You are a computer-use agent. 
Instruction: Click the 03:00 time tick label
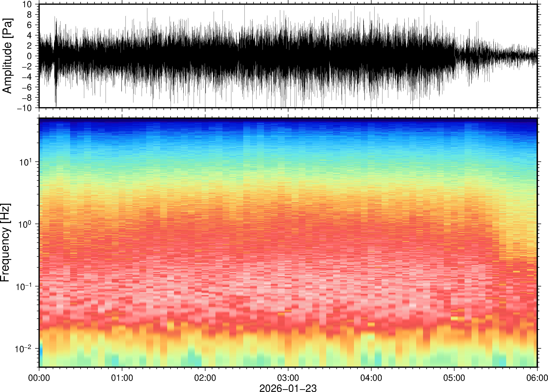coord(288,378)
